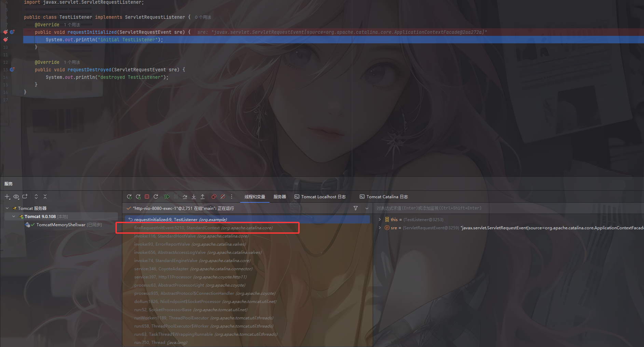644x347 pixels.
Task: Click the Step Into download-arrow icon
Action: (194, 197)
